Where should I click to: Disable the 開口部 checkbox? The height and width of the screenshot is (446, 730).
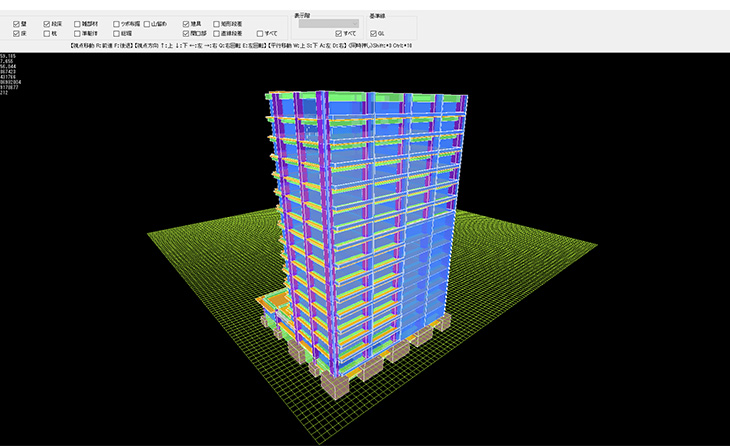186,33
